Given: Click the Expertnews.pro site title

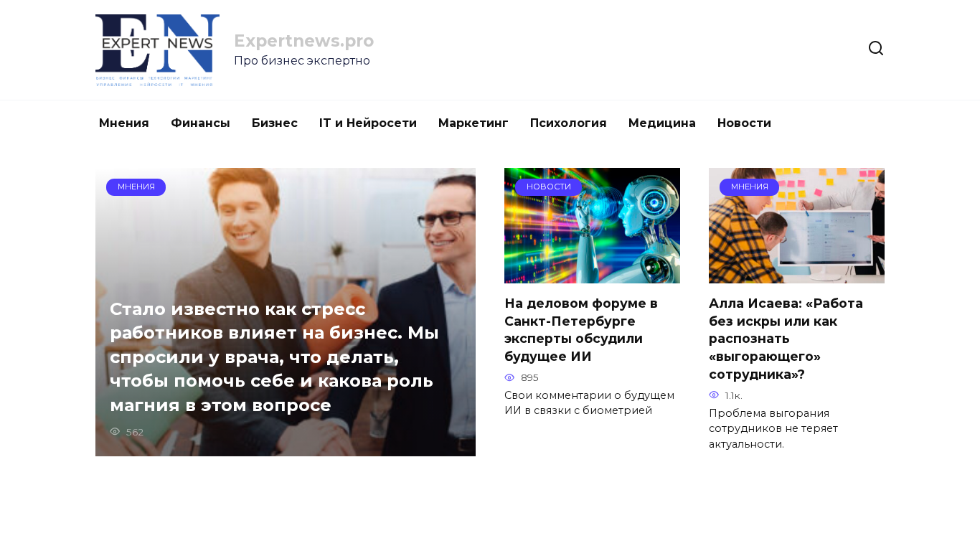Looking at the screenshot, I should (x=304, y=41).
